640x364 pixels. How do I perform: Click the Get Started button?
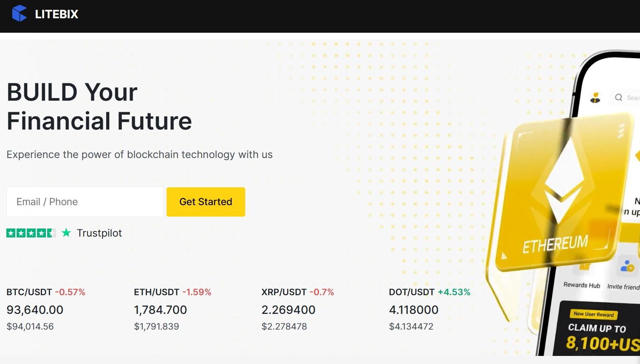tap(206, 202)
